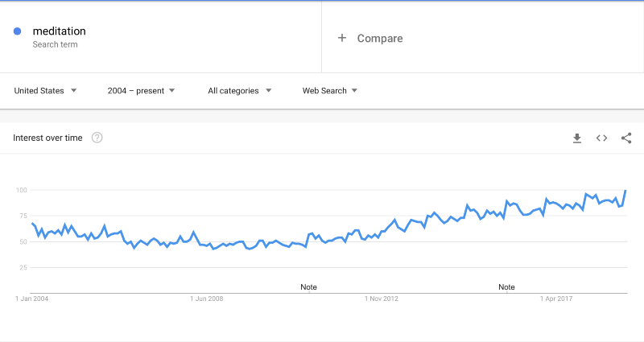
Task: Click the 1 Apr 2017 axis label
Action: (x=556, y=299)
